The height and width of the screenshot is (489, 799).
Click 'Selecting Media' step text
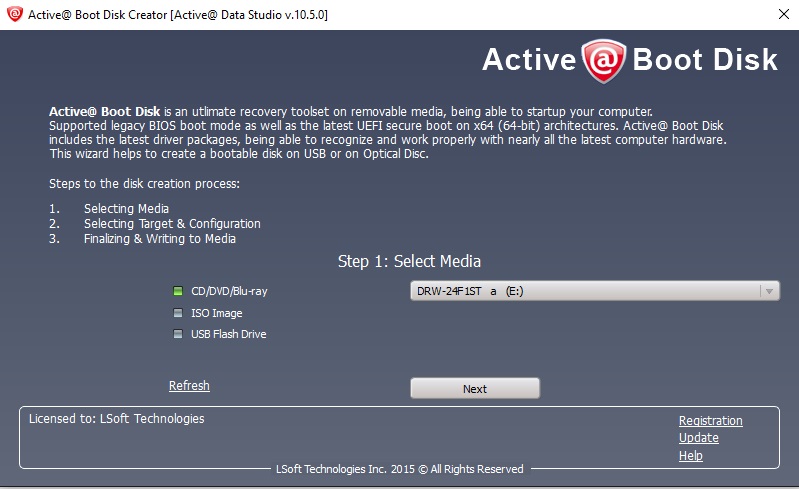point(126,208)
